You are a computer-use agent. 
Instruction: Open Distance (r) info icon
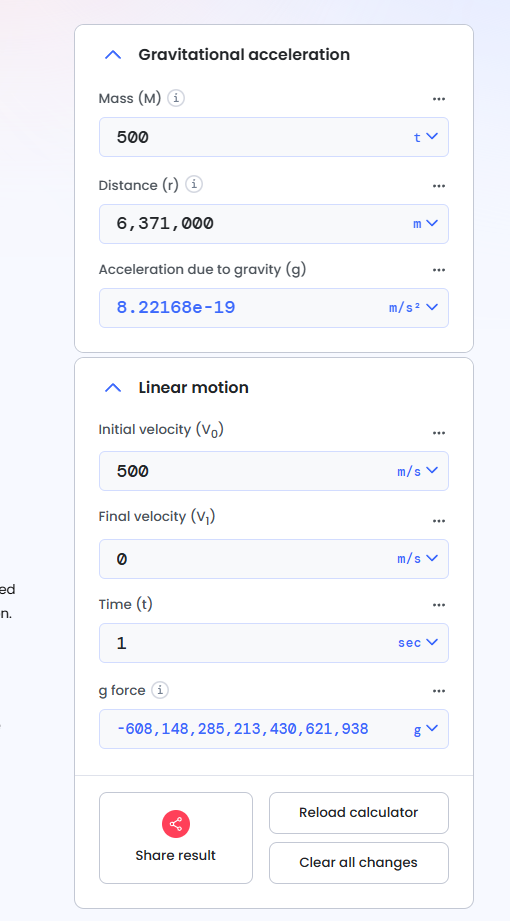[x=194, y=184]
